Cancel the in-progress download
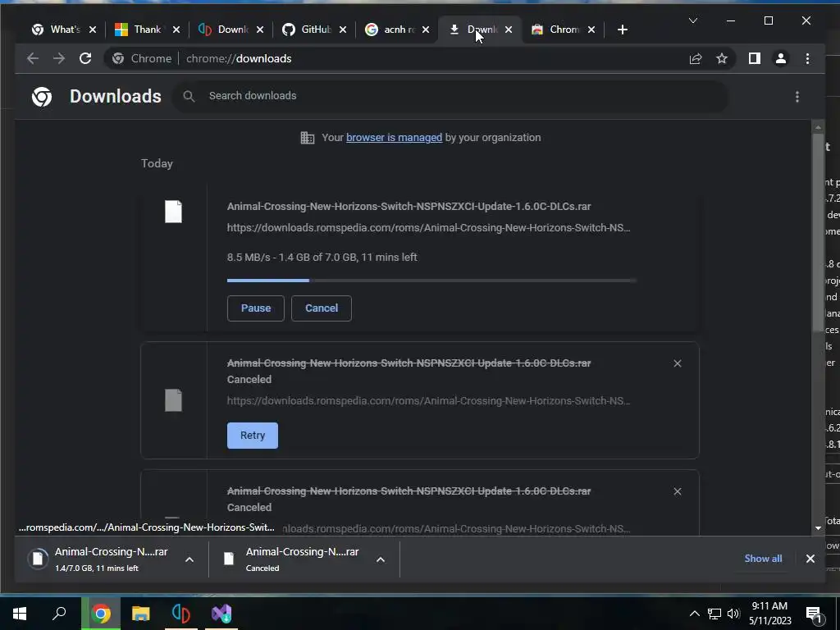This screenshot has height=630, width=840. [322, 308]
